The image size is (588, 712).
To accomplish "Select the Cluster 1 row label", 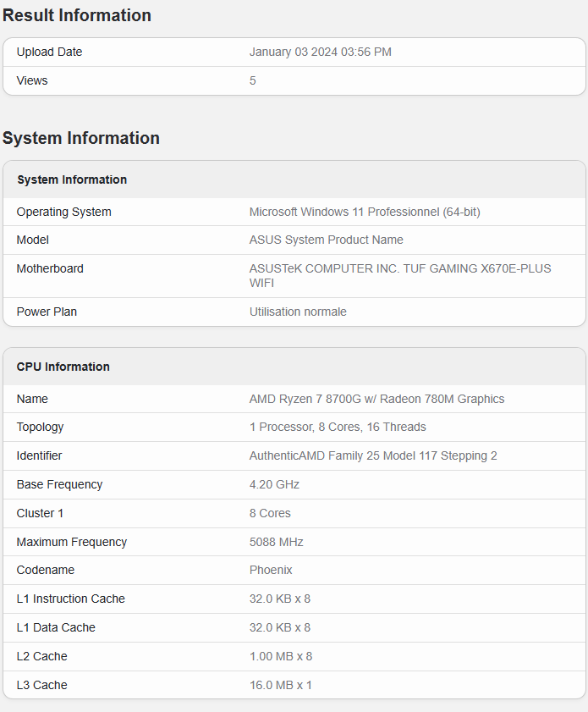I will point(40,513).
